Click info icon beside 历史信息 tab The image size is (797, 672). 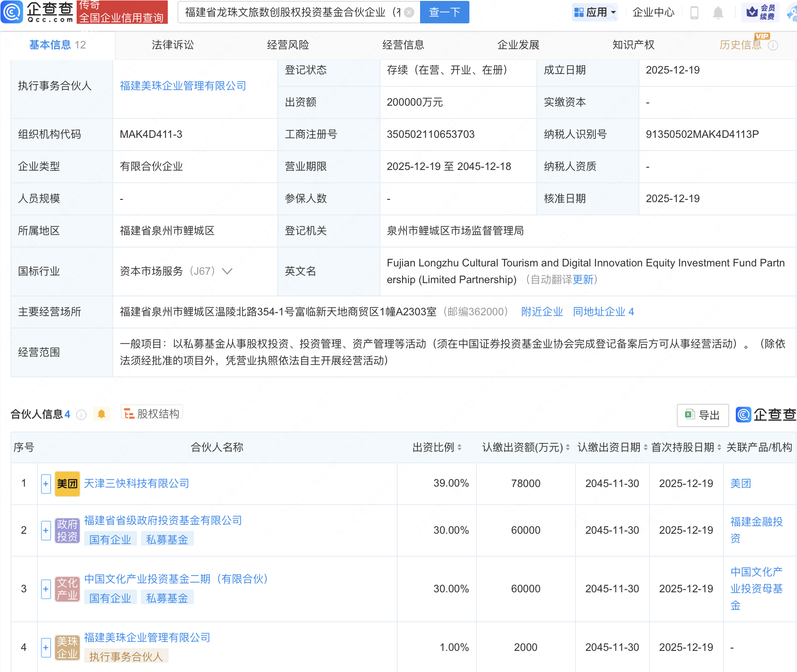pos(773,45)
